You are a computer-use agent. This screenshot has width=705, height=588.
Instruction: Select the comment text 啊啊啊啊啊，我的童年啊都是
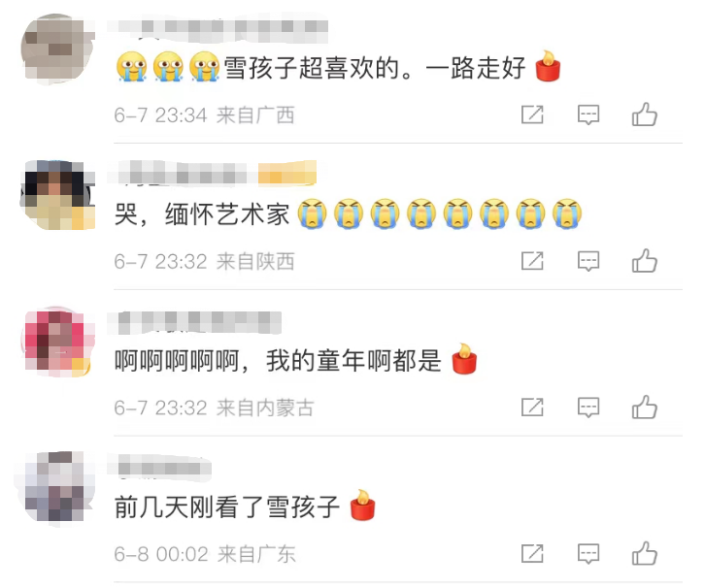pyautogui.click(x=278, y=360)
